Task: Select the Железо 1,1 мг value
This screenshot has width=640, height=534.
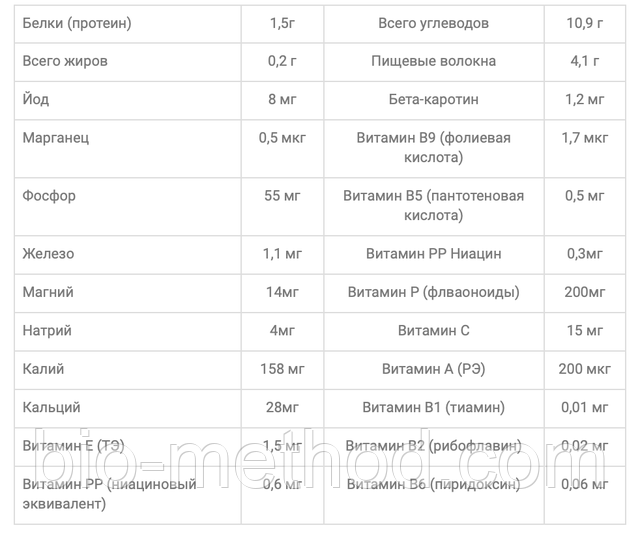Action: [x=282, y=254]
